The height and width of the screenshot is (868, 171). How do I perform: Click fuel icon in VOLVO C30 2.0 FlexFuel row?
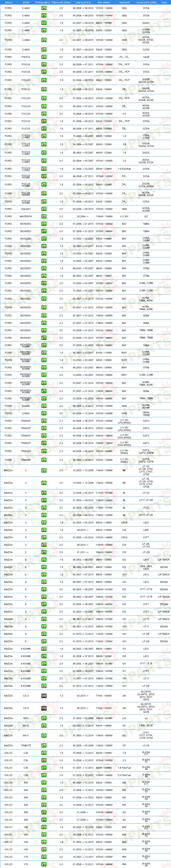(44, 775)
